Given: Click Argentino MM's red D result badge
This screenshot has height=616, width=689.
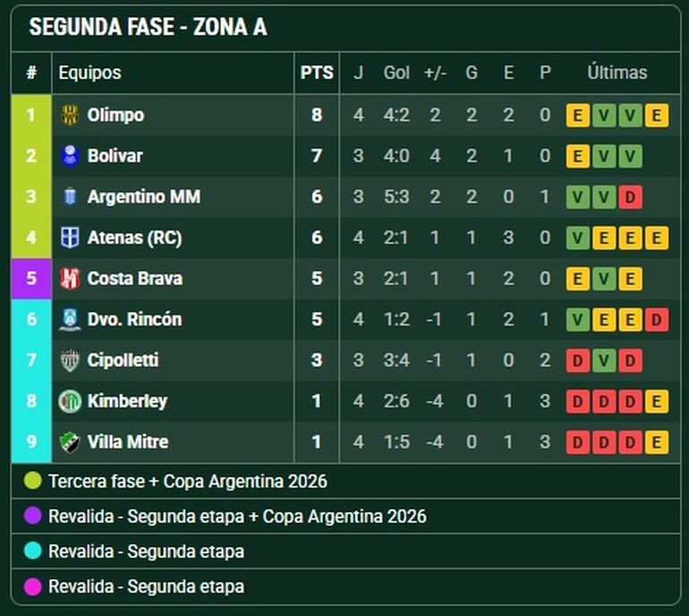Looking at the screenshot, I should 630,197.
